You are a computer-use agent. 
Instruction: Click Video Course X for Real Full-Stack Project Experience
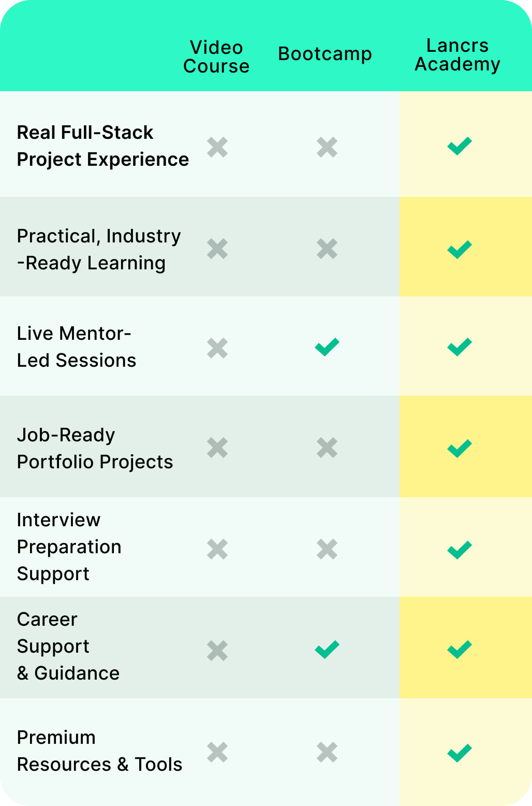click(217, 147)
